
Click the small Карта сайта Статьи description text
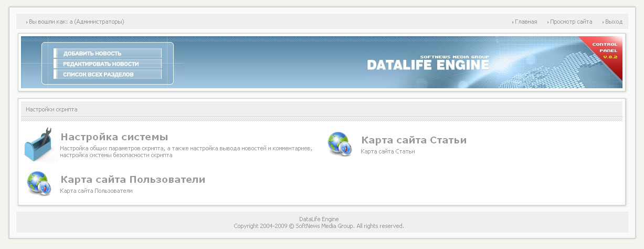(388, 151)
